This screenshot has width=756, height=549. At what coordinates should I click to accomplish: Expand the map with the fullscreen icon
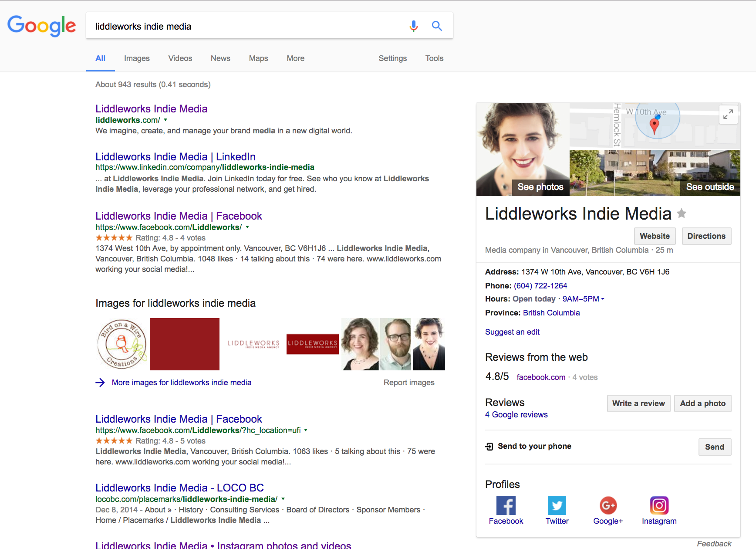(x=728, y=114)
